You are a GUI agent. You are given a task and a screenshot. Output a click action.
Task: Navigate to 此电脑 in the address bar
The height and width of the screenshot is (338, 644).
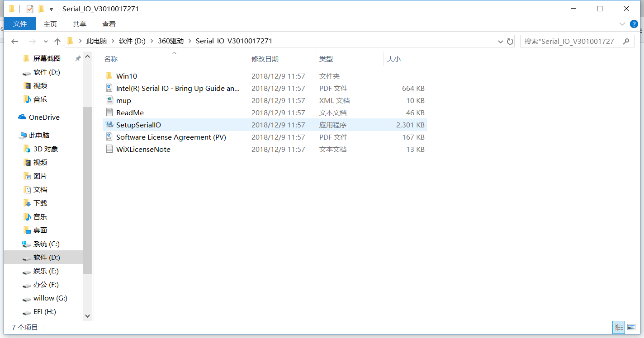click(x=97, y=41)
